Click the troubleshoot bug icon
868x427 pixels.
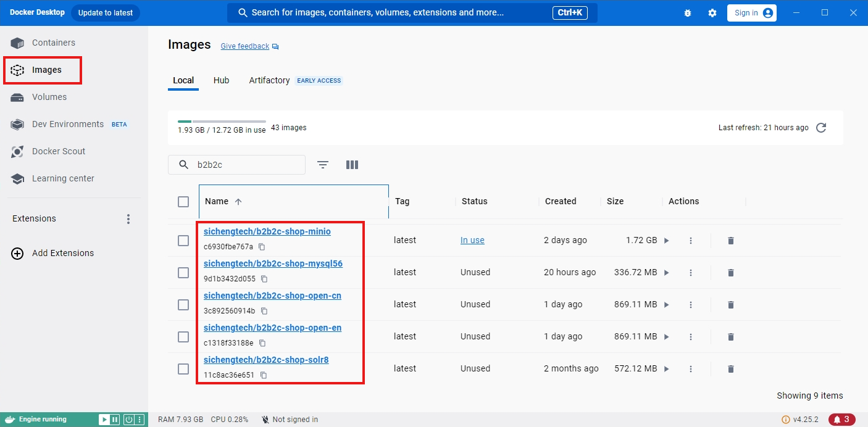(x=688, y=13)
